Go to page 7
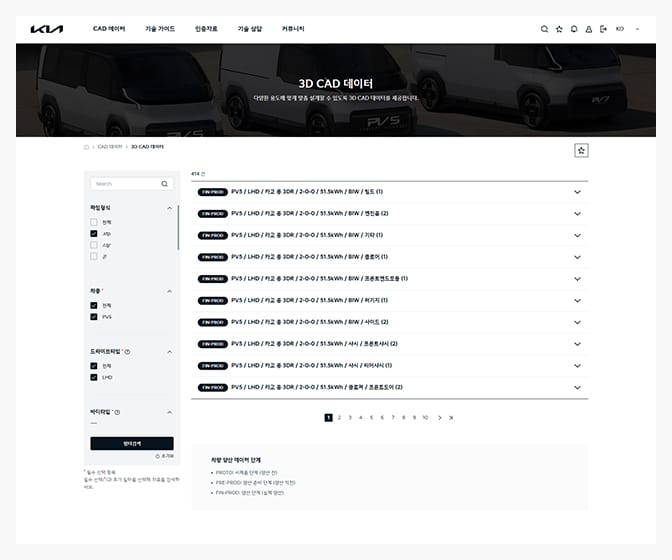672x560 pixels. point(393,418)
